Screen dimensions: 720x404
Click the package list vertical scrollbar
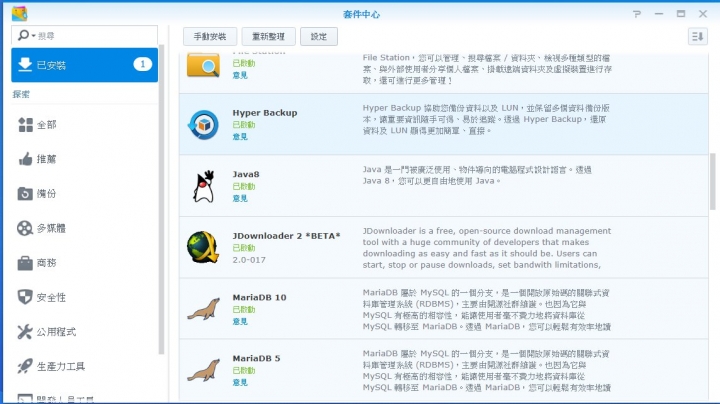[x=713, y=181]
